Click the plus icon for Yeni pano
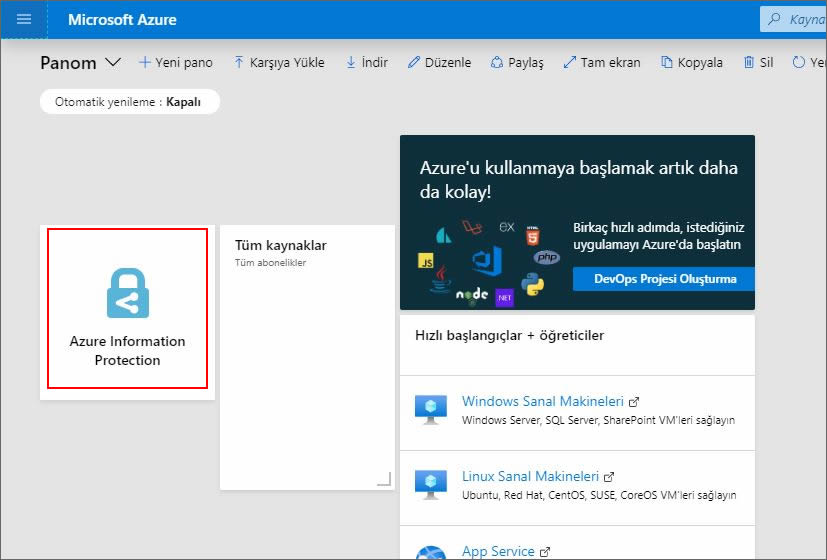Viewport: 827px width, 560px height. click(x=144, y=62)
